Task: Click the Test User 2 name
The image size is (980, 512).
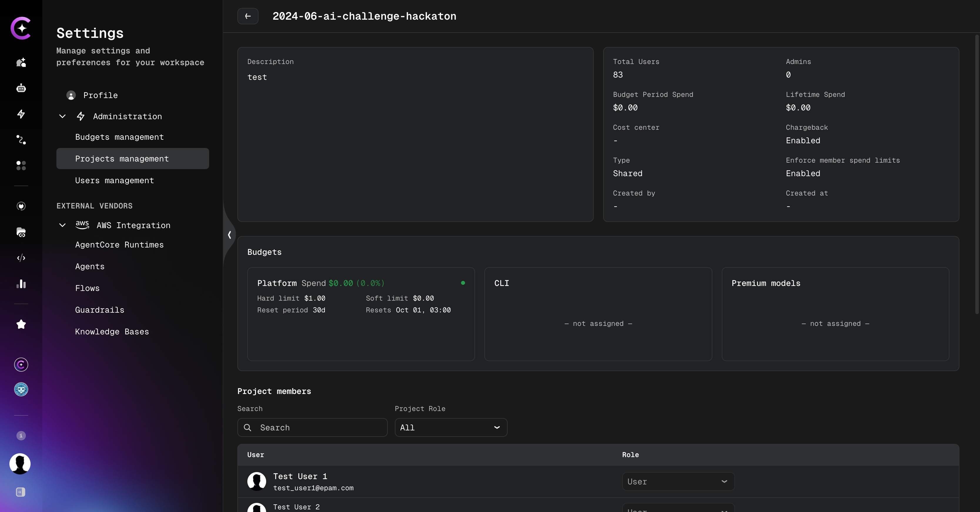Action: click(296, 507)
